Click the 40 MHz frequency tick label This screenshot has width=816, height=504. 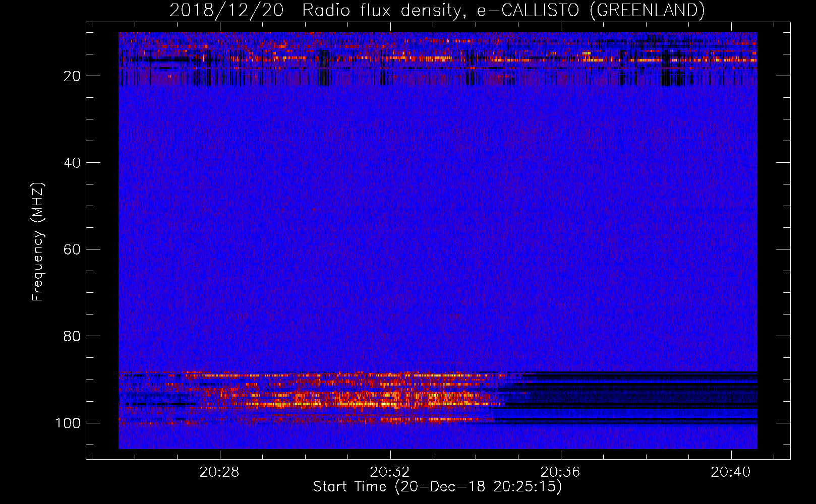(72, 163)
